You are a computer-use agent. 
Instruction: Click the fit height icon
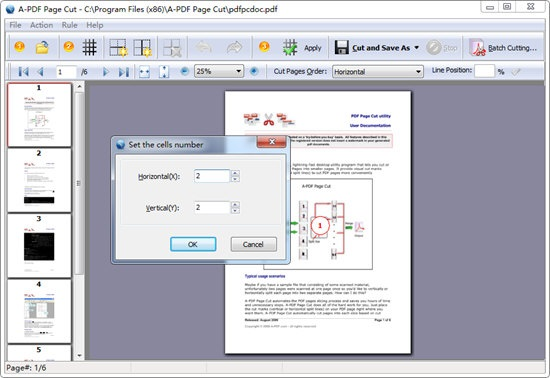pyautogui.click(x=163, y=72)
